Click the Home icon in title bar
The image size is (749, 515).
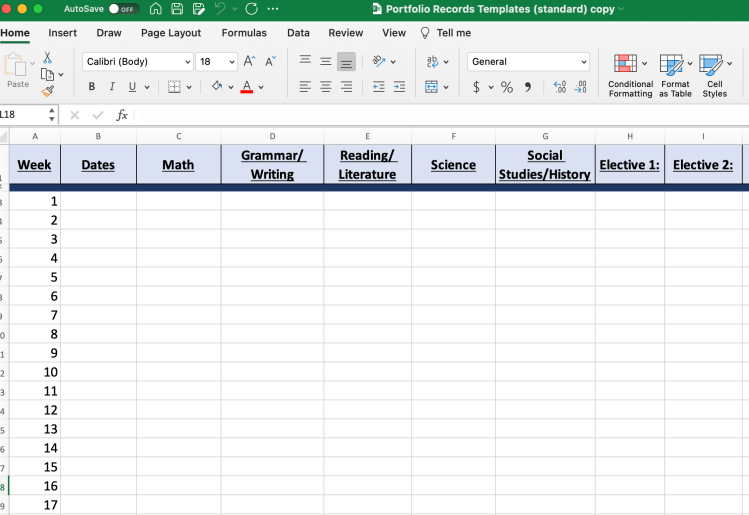155,9
